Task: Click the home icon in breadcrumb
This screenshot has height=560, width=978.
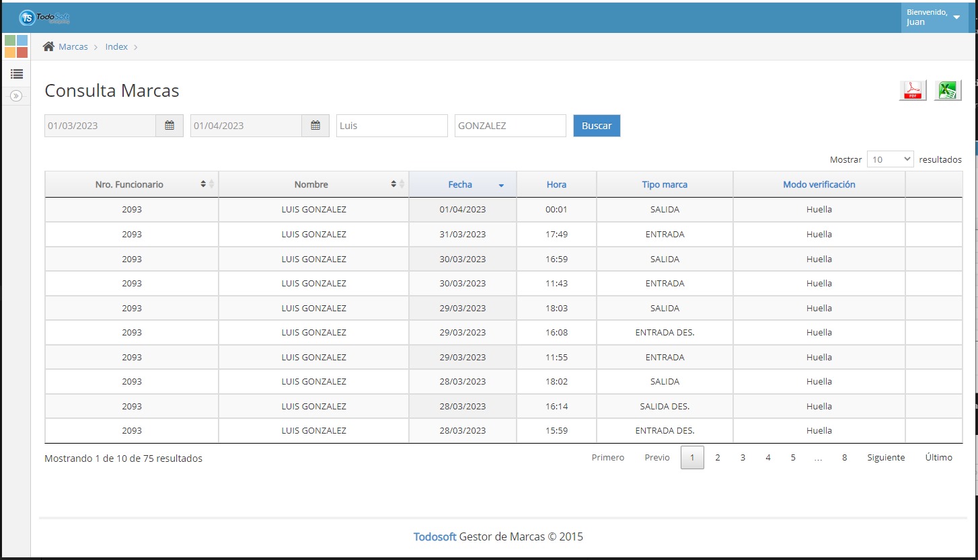Action: [x=48, y=47]
